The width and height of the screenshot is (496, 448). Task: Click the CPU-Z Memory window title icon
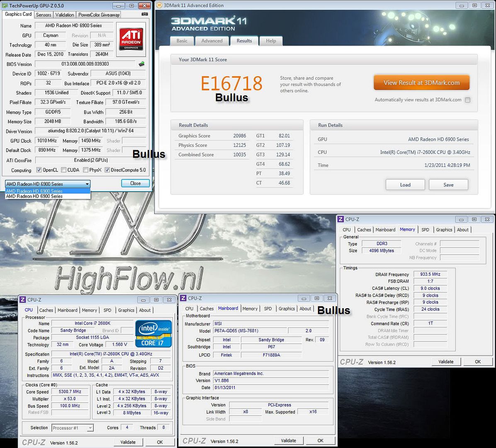[340, 219]
